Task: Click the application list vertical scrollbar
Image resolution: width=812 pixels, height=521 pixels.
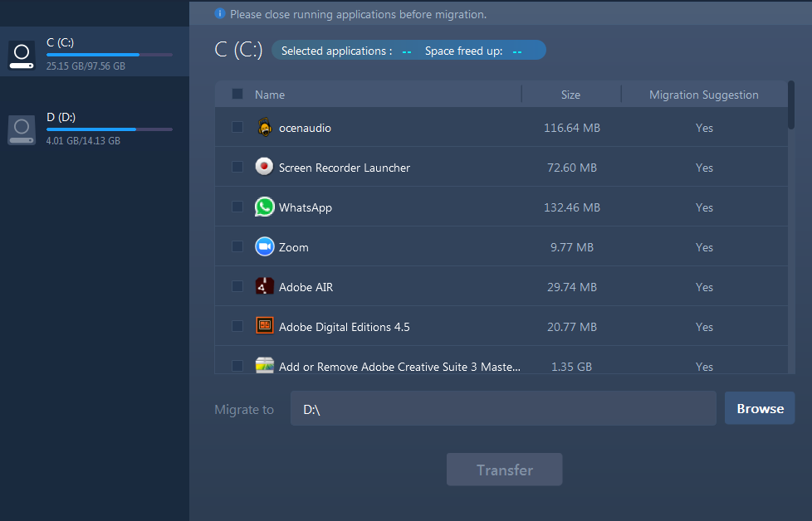Action: coord(790,105)
